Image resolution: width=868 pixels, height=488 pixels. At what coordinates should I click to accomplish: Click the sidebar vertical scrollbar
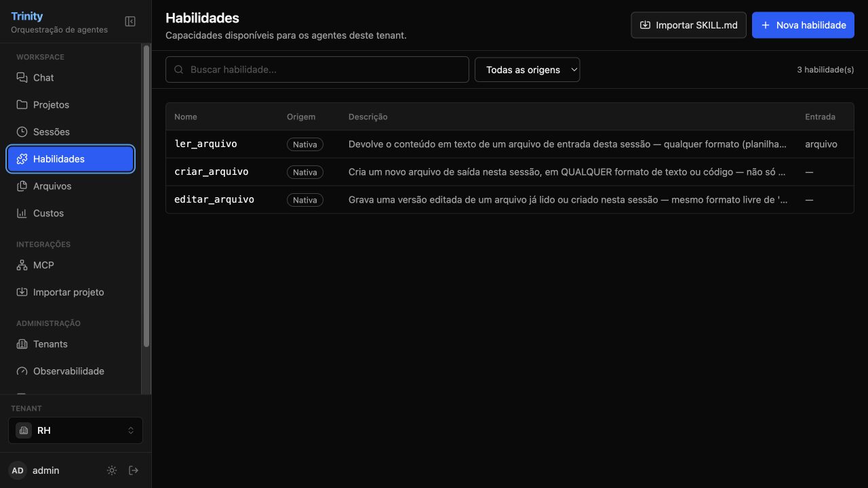[x=146, y=197]
